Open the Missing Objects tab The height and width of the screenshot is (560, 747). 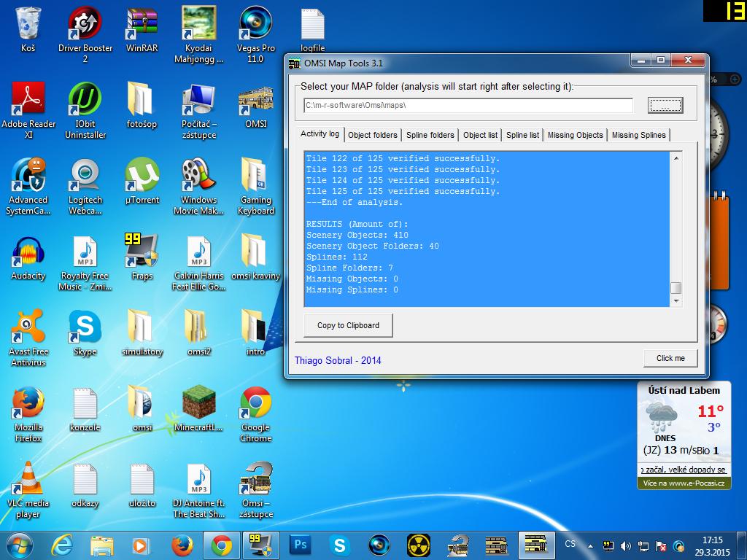tap(575, 135)
